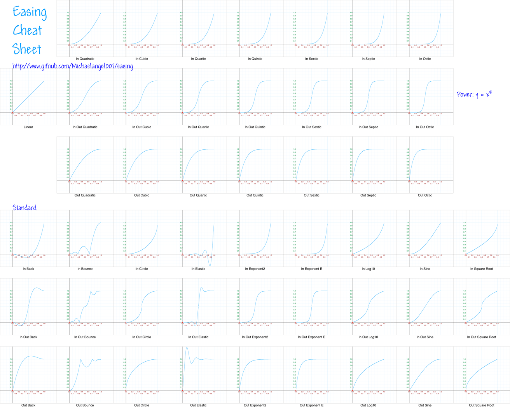Click the 'Power: y = x#' formula text
This screenshot has height=420, width=510.
tap(475, 94)
